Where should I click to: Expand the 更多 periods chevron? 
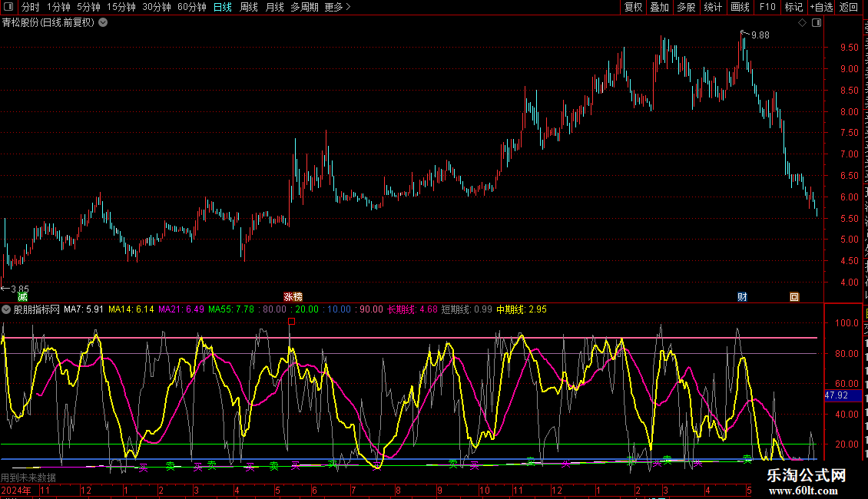point(348,7)
